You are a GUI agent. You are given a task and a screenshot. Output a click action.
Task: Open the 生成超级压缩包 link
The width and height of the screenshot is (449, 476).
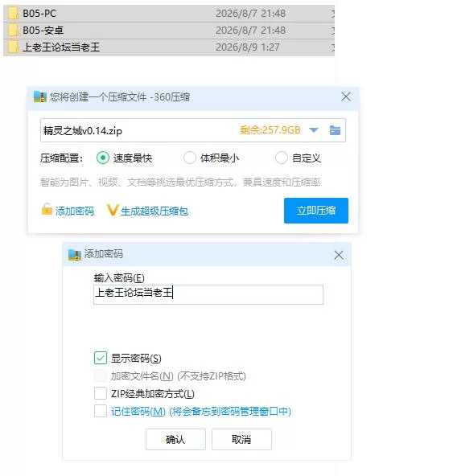click(x=154, y=211)
